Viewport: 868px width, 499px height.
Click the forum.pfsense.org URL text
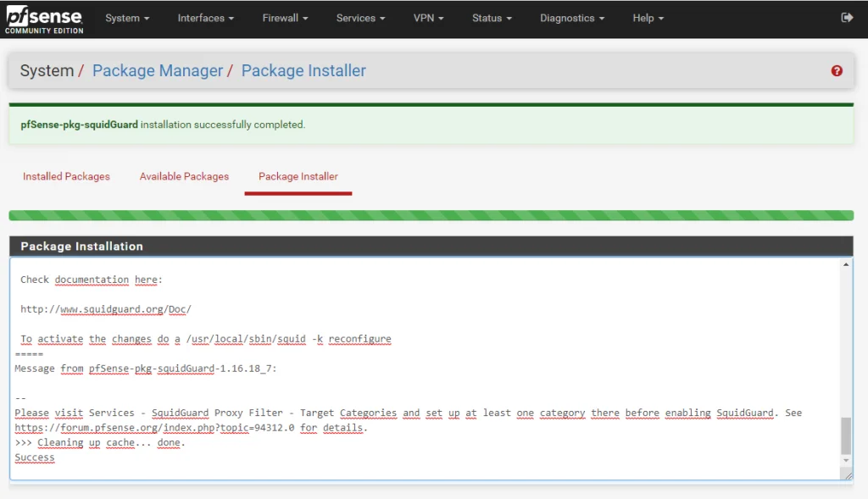pos(154,428)
